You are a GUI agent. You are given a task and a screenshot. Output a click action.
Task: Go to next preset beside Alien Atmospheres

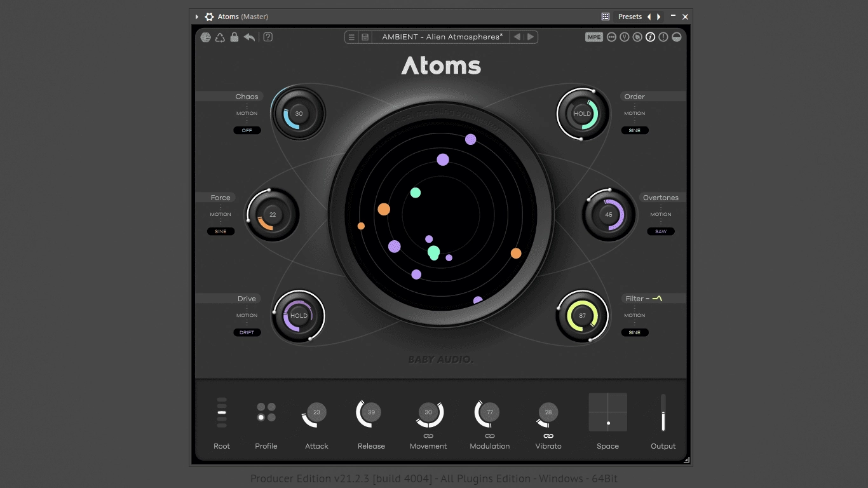(x=531, y=37)
